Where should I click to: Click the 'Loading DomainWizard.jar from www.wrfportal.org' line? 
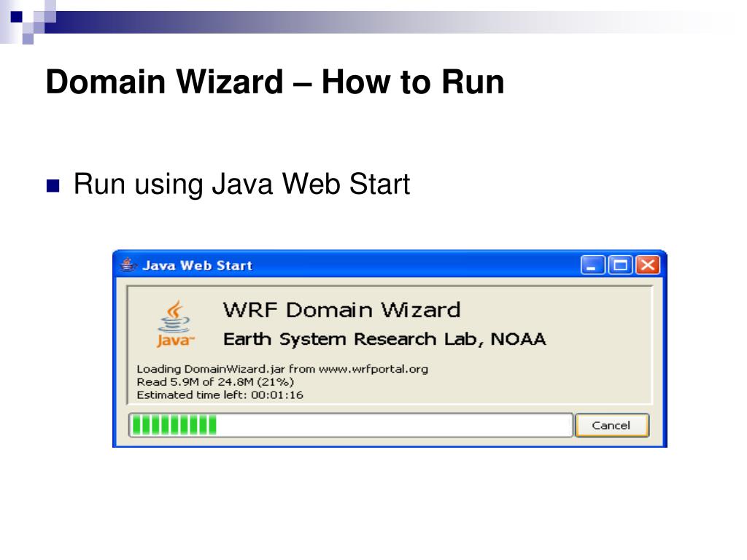click(x=282, y=369)
